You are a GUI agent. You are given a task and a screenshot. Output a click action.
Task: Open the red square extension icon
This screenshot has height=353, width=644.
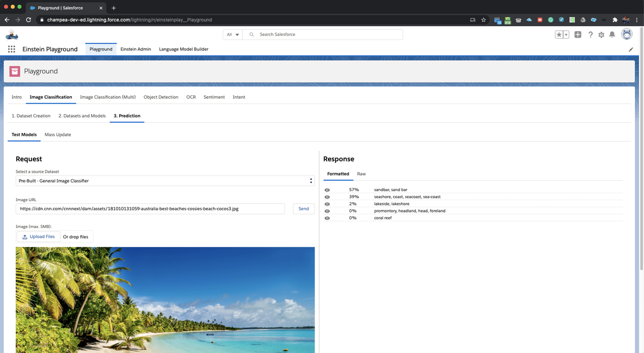point(540,20)
